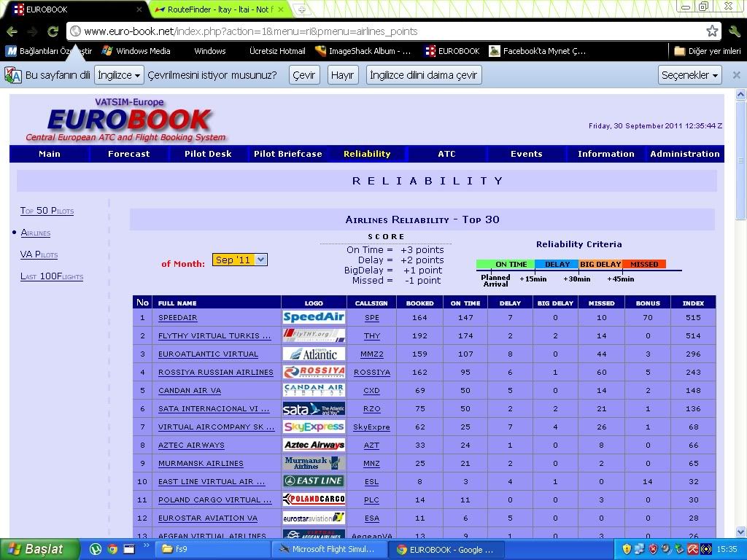Switch to Microsoft Flight Simulator taskbar item

[330, 549]
